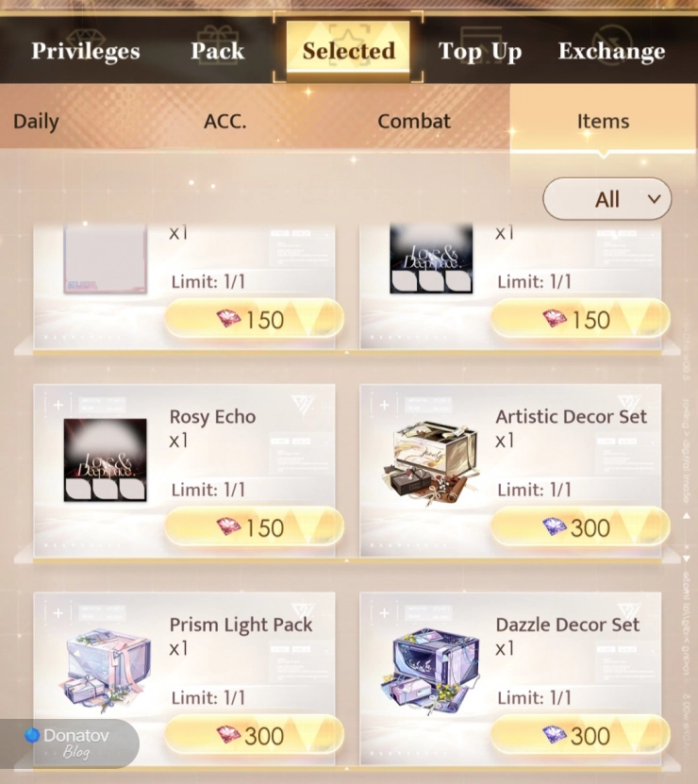Open the Exchange tab

click(x=611, y=52)
